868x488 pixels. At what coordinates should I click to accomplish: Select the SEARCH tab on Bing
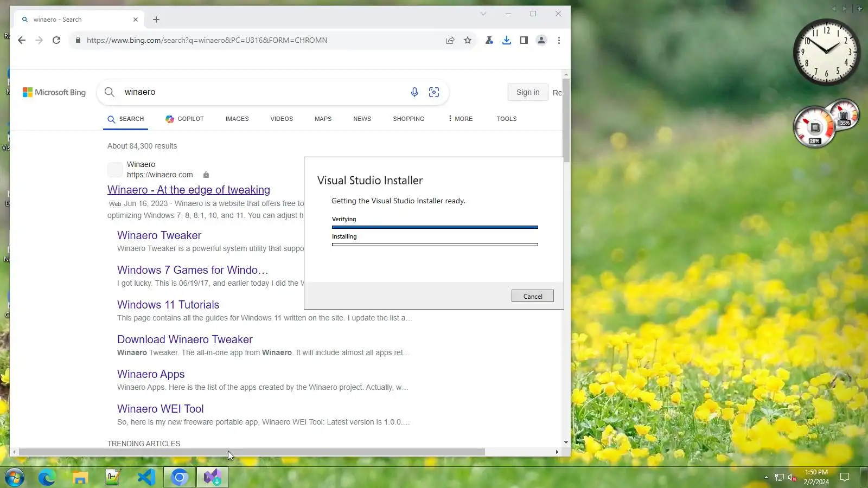(126, 119)
